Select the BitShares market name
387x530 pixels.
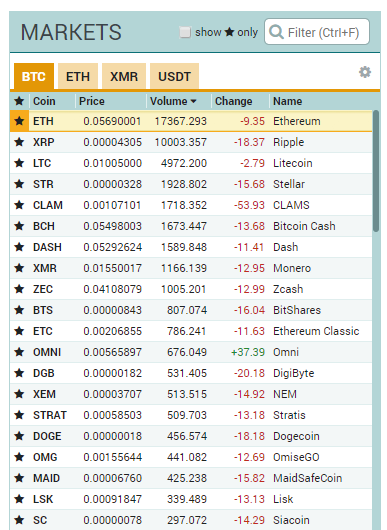(x=297, y=310)
